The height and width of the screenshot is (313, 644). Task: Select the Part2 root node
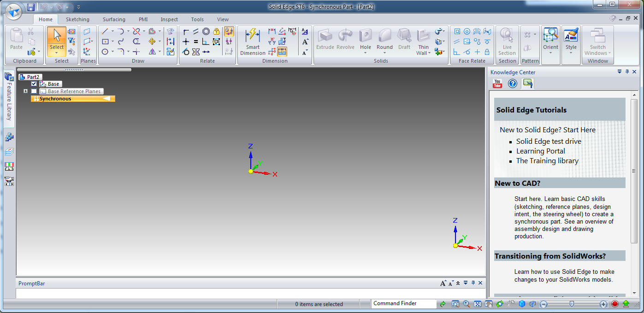click(x=30, y=77)
